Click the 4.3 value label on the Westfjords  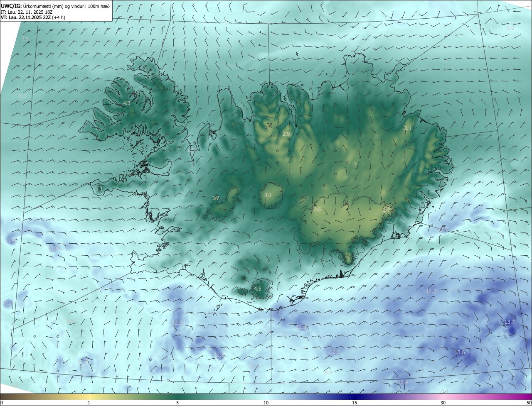(x=126, y=103)
